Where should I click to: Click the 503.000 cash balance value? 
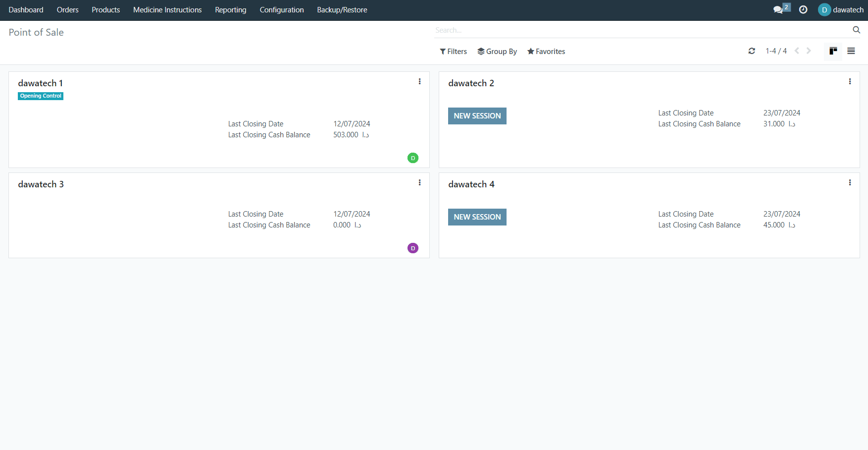point(351,135)
